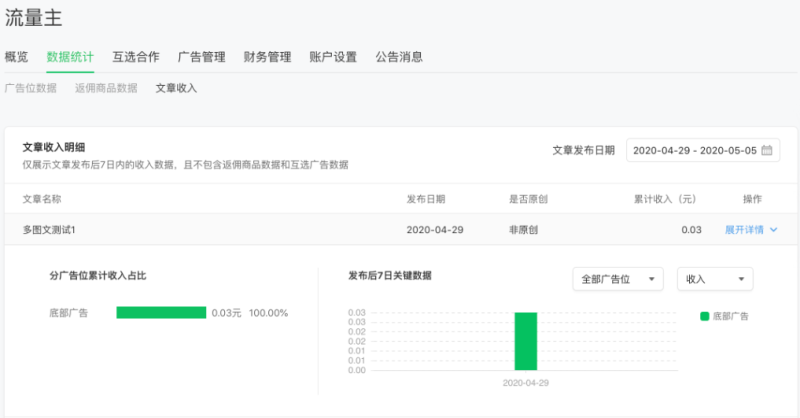Switch to the 账户设置 tab
The width and height of the screenshot is (800, 418).
[333, 57]
